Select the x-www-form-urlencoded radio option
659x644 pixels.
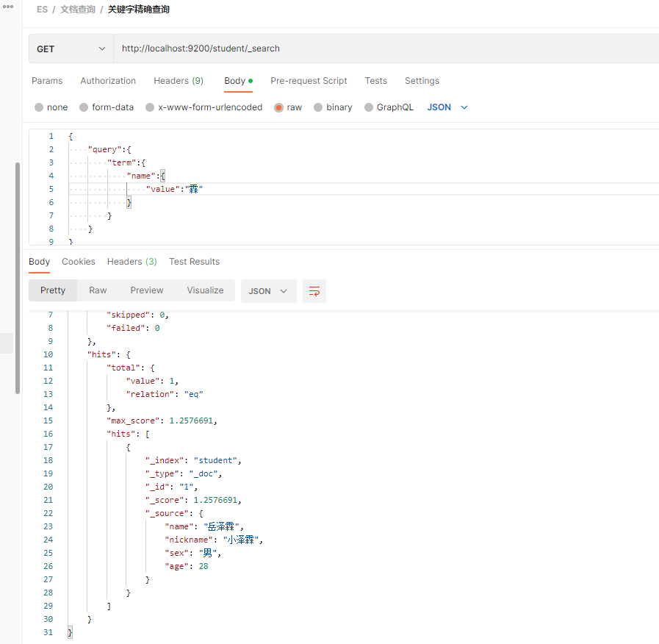(x=204, y=107)
